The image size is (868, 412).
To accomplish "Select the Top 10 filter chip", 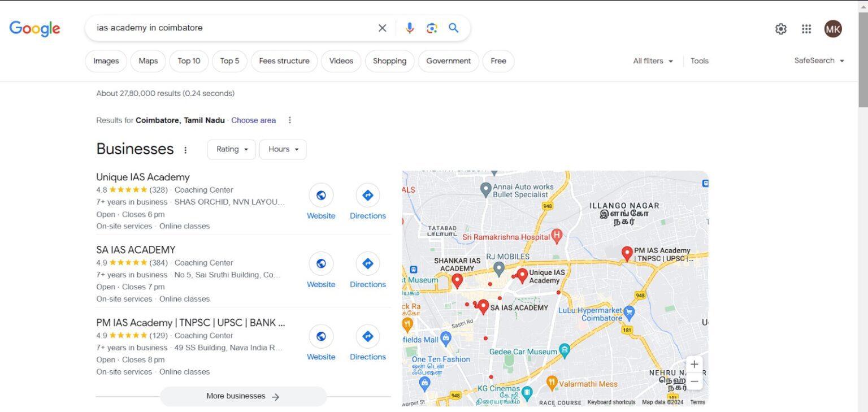I will [x=189, y=61].
